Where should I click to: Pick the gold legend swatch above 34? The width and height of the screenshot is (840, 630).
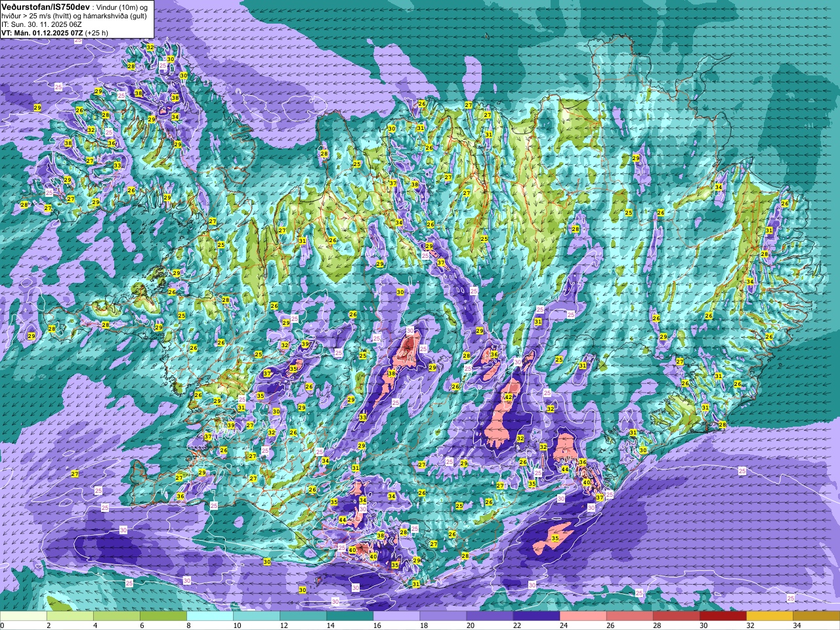(816, 616)
